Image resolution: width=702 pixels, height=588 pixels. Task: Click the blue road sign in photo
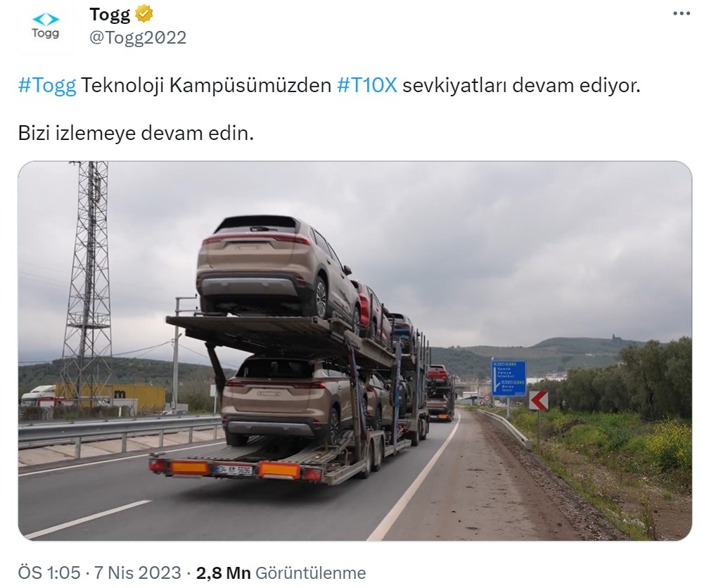(509, 378)
